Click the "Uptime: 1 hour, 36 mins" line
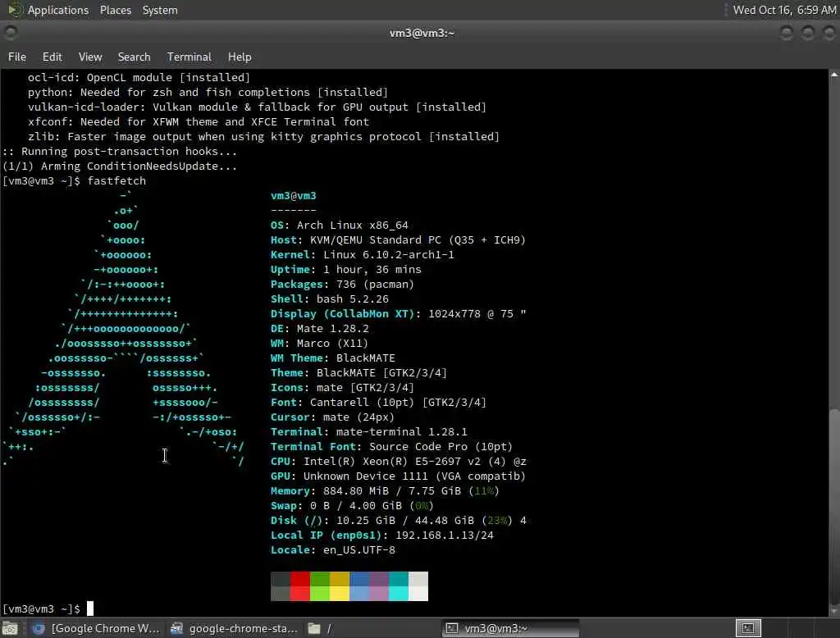Image resolution: width=840 pixels, height=638 pixels. pos(345,270)
